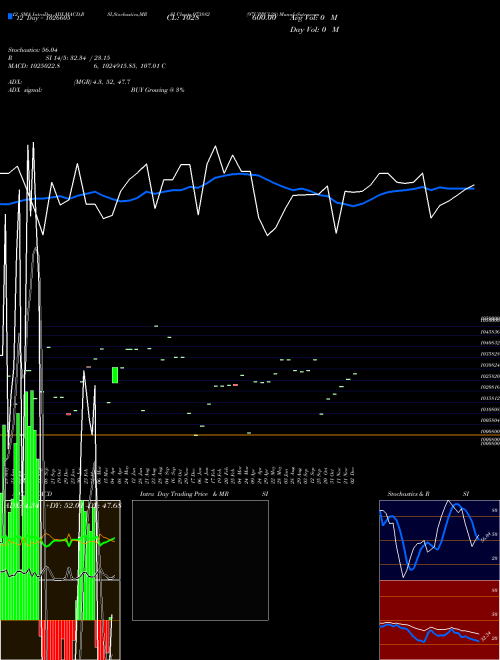
Task: Click the empty intraday trading chart panel
Action: [x=200, y=560]
